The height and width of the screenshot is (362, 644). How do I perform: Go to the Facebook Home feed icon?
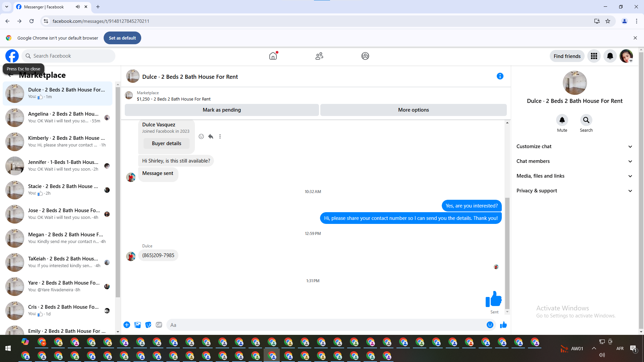tap(273, 56)
